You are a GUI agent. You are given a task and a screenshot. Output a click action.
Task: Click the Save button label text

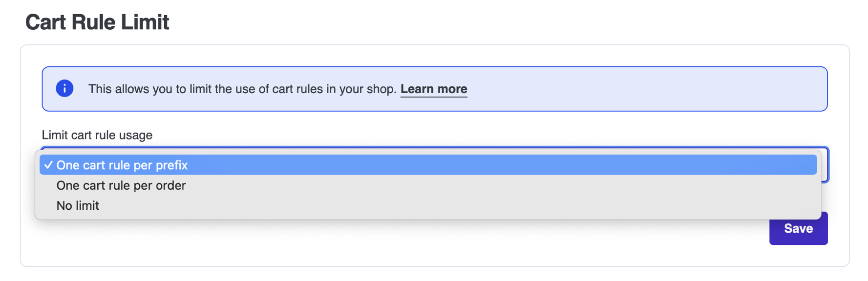tap(798, 228)
